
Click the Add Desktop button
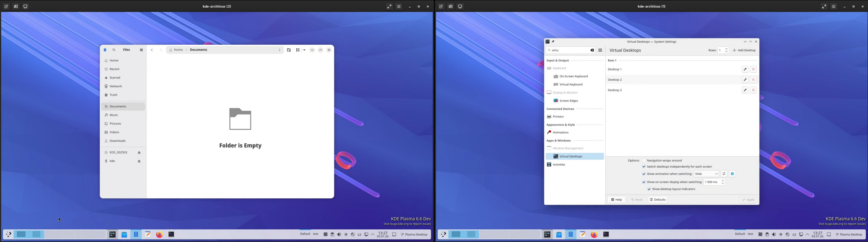744,50
